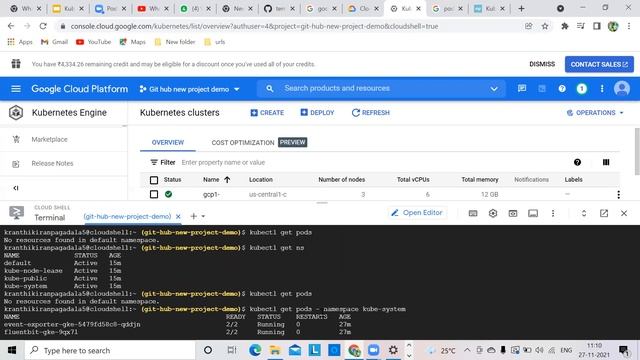Open the Google account avatar
The height and width of the screenshot is (360, 640).
tap(622, 89)
